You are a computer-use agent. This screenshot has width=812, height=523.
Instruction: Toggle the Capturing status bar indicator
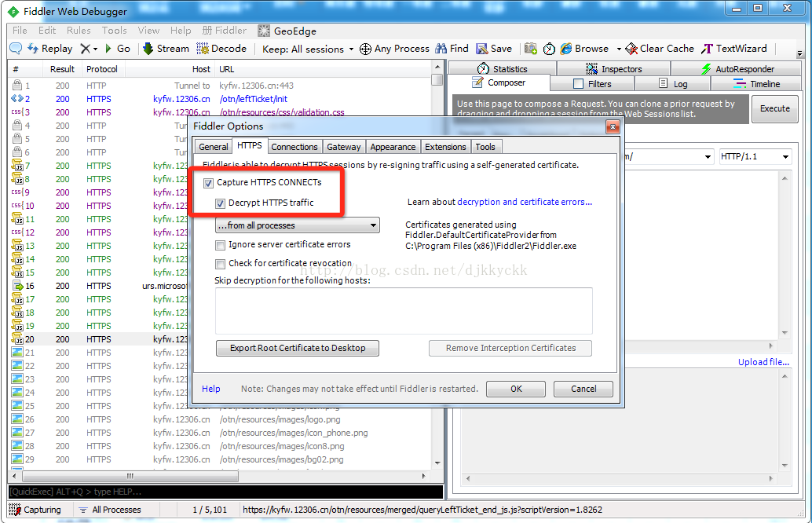(35, 510)
